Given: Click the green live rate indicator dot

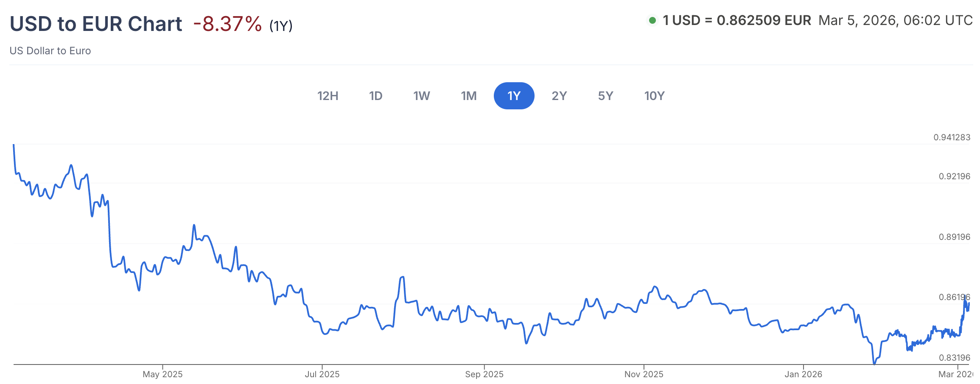Looking at the screenshot, I should [652, 20].
